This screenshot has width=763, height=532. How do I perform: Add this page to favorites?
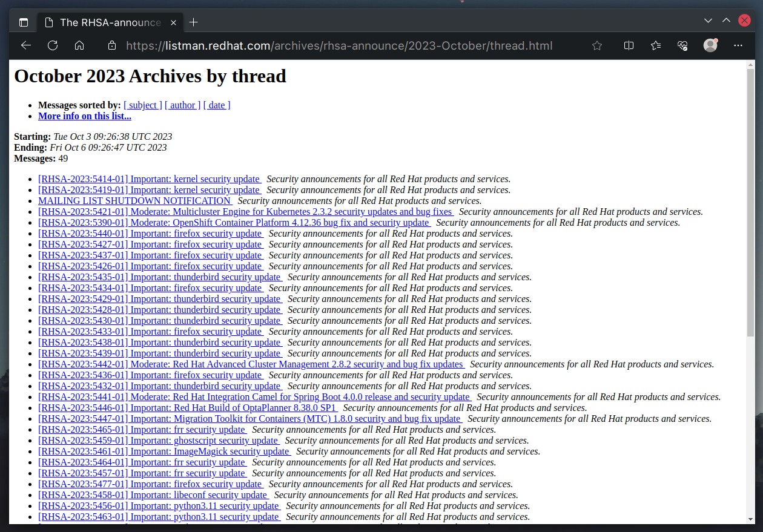597,45
